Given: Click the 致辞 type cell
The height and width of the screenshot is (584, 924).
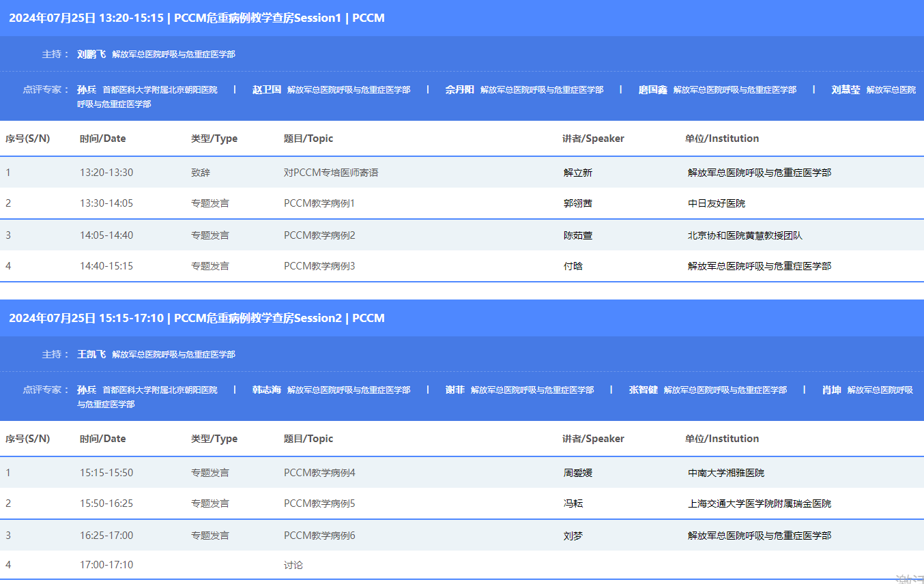Looking at the screenshot, I should pos(201,173).
